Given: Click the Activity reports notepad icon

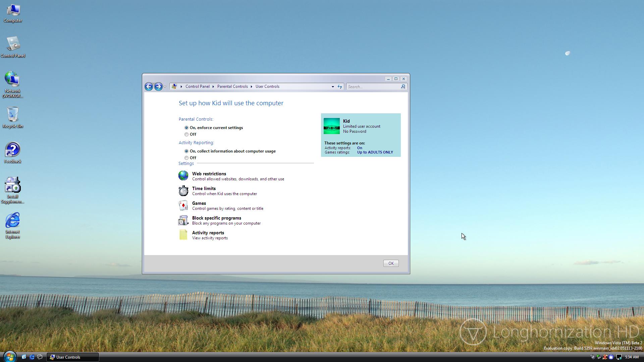Looking at the screenshot, I should (x=183, y=235).
